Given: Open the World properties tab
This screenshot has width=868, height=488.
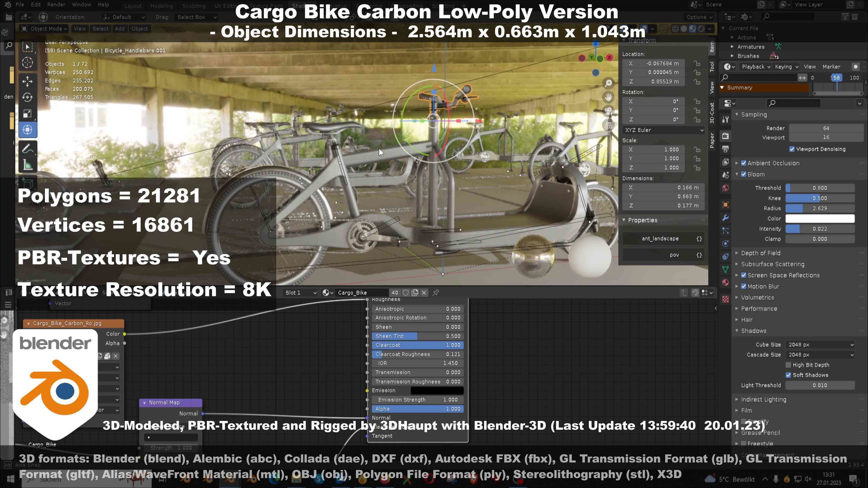Looking at the screenshot, I should coord(725,188).
